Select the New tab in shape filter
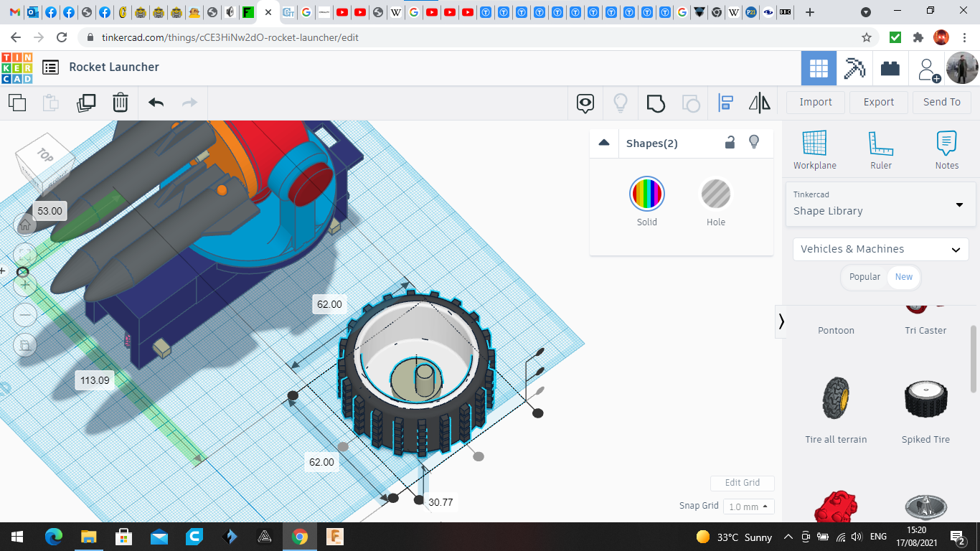980x551 pixels. 904,277
